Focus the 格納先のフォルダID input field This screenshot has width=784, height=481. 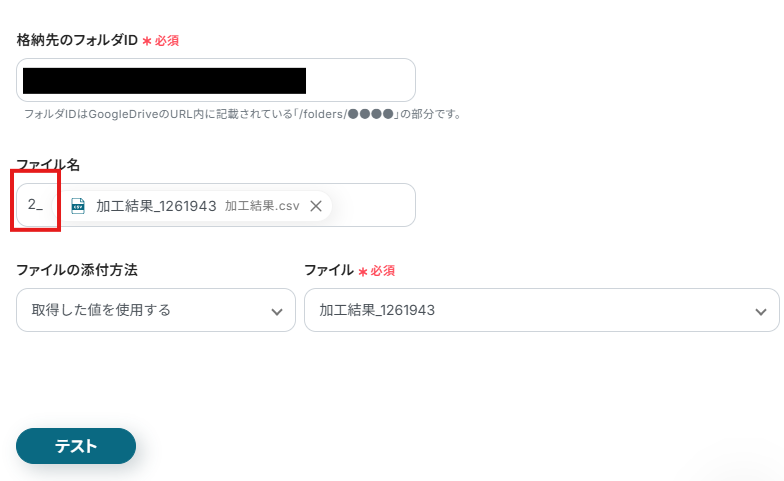[360, 80]
